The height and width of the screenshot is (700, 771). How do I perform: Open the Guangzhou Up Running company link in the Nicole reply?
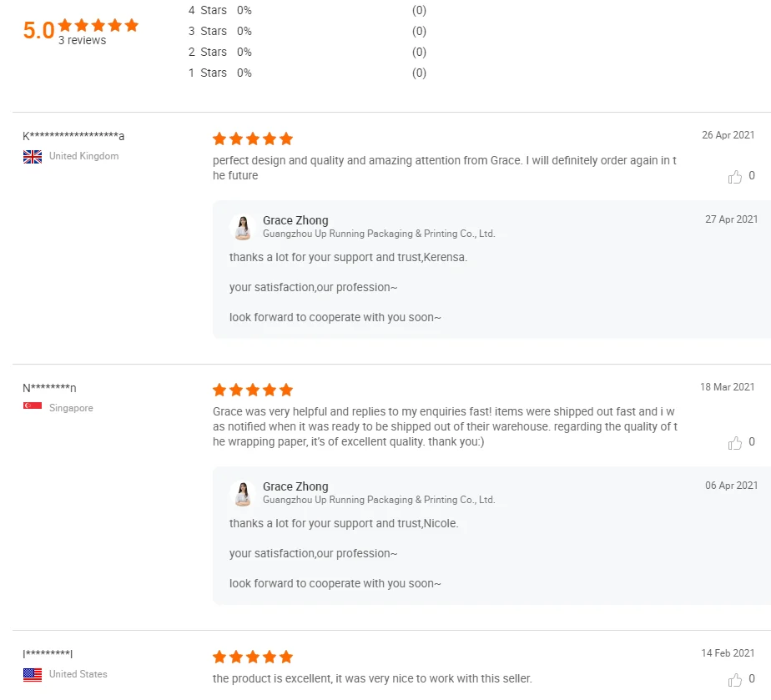pyautogui.click(x=379, y=500)
